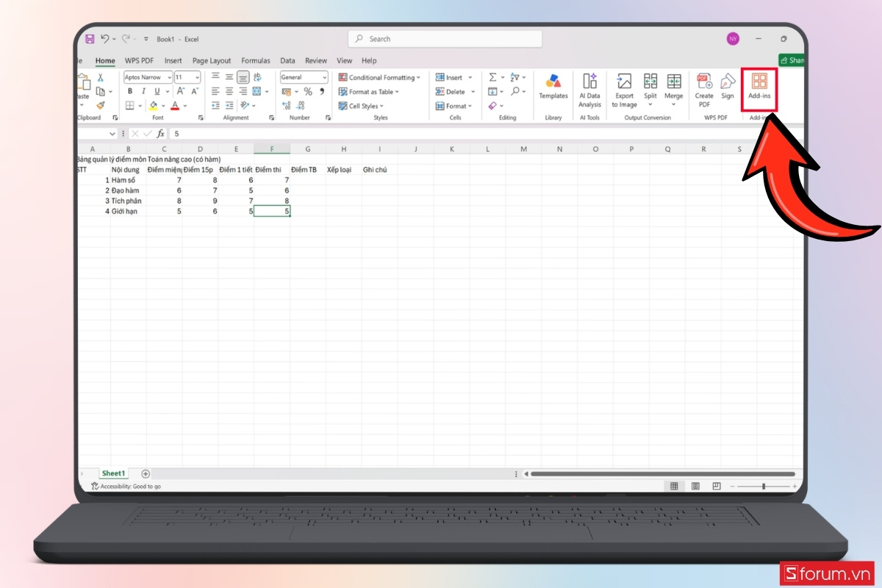
Task: Apply the yellow Fill Color bucket
Action: [x=154, y=106]
